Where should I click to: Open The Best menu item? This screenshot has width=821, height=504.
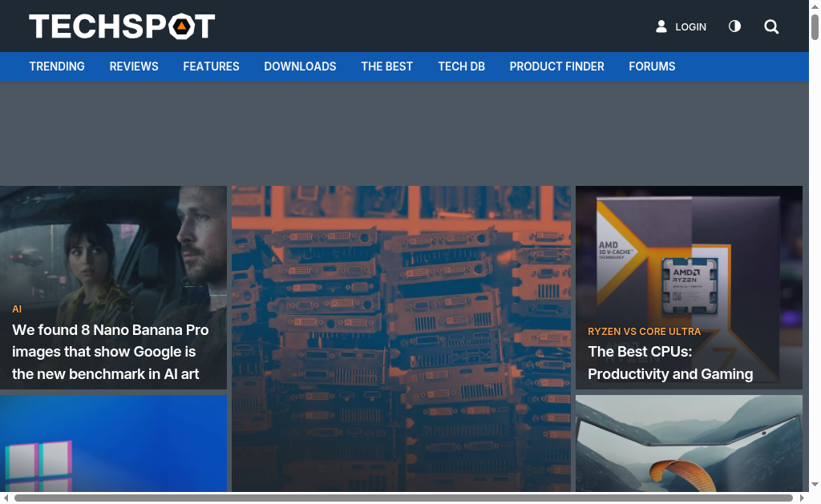(x=386, y=67)
